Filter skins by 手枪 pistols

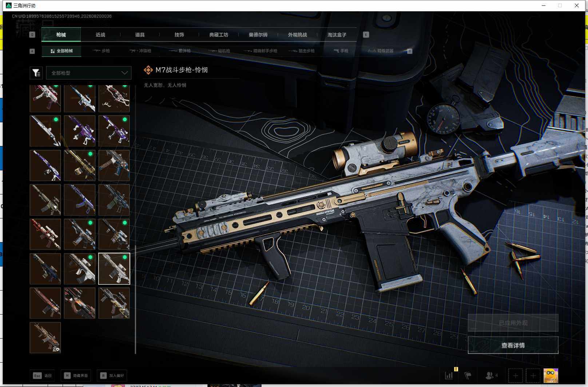341,51
